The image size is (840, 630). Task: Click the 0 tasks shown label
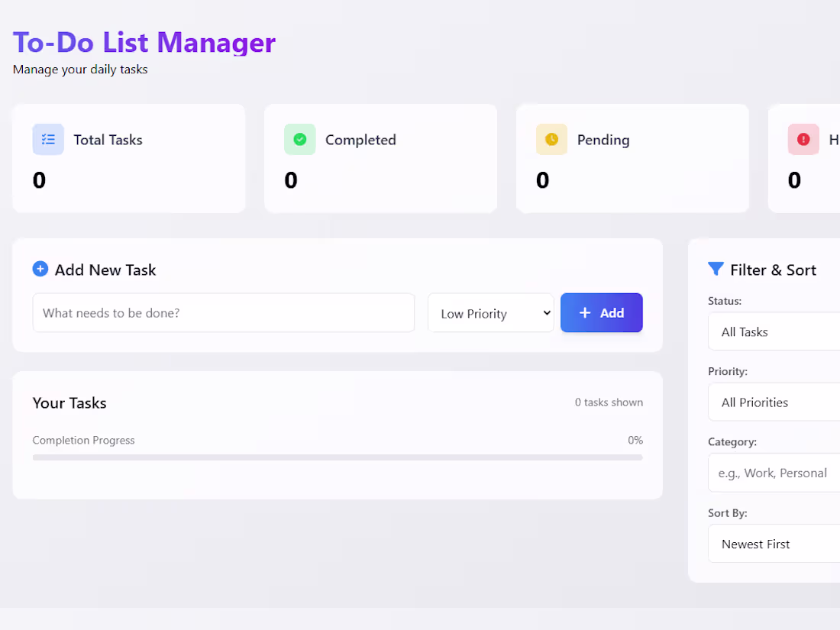(x=609, y=402)
